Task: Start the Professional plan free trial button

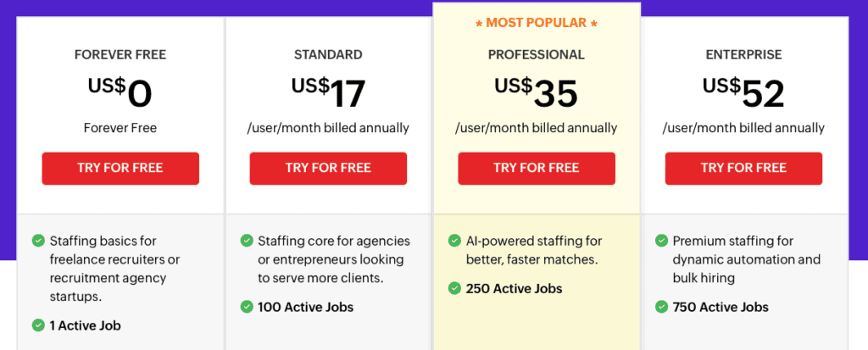Action: tap(537, 168)
